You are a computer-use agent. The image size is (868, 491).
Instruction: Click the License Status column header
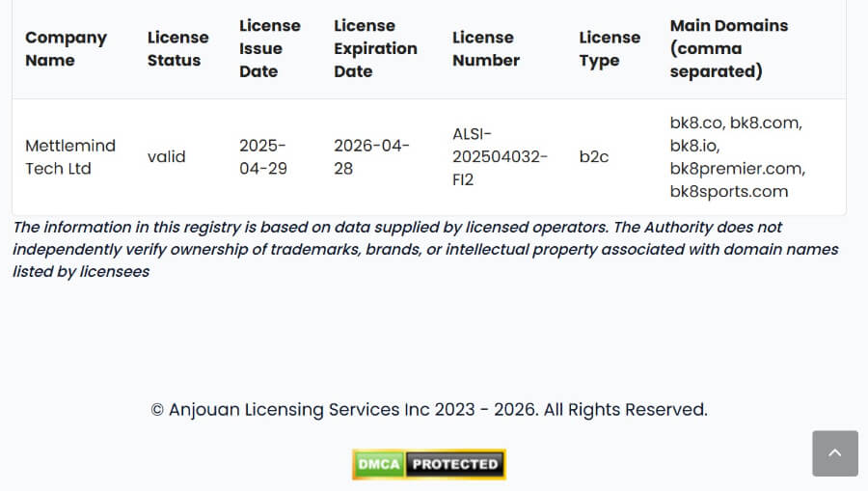177,49
